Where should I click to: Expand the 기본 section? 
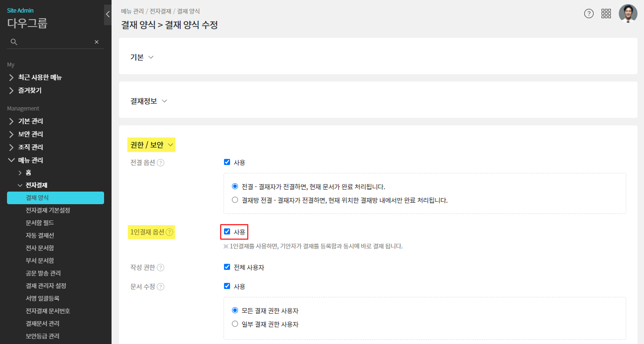(142, 57)
